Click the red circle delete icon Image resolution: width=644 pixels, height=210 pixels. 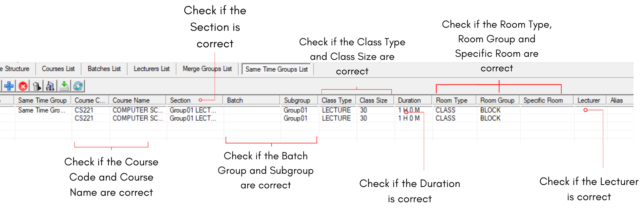click(x=23, y=86)
